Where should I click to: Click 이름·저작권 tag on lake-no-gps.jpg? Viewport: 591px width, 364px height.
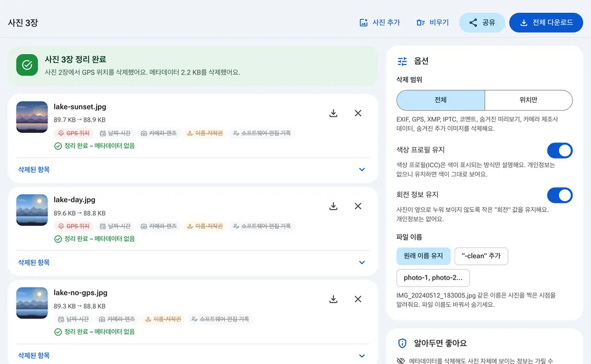pyautogui.click(x=163, y=319)
